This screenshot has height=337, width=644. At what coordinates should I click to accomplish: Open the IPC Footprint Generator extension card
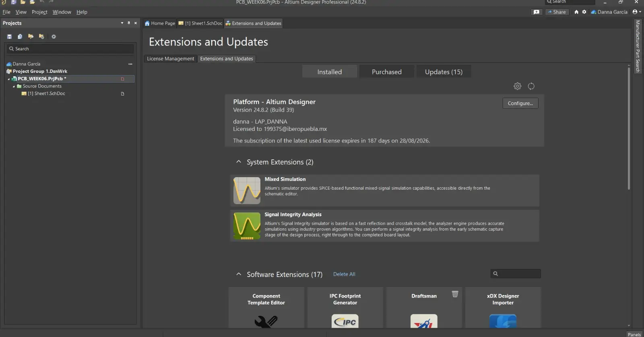pyautogui.click(x=345, y=308)
